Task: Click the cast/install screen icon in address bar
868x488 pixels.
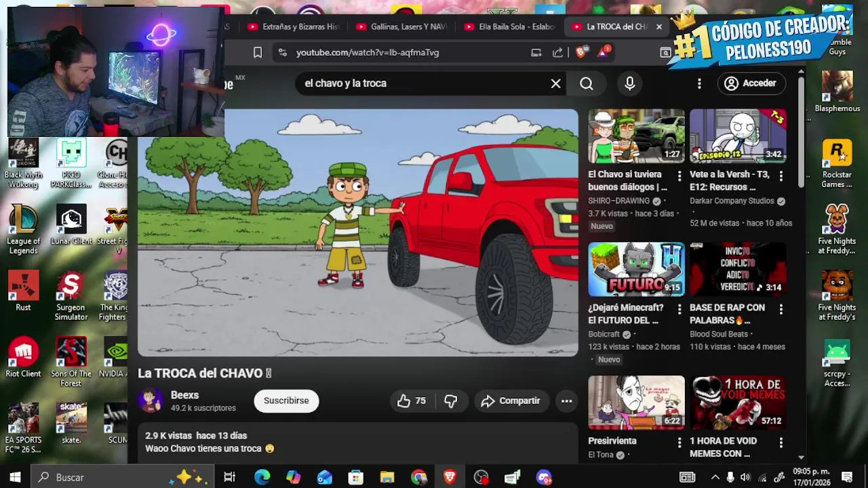Action: coord(536,52)
